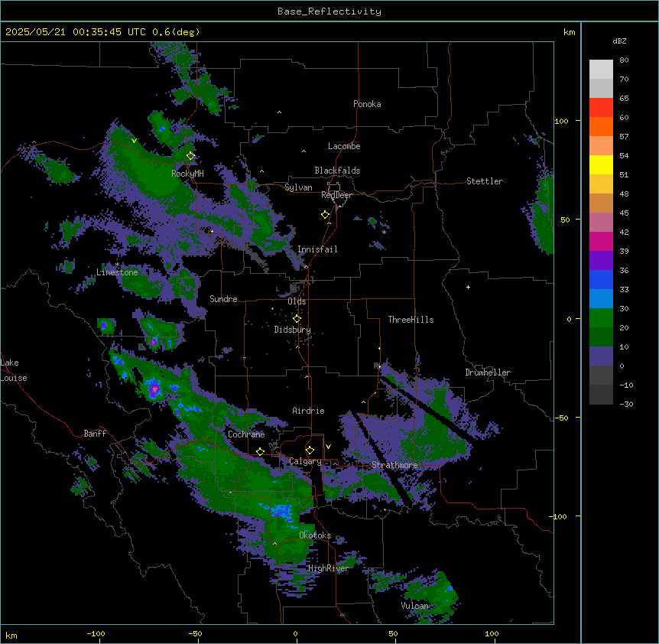Click the Airdrie city label
Image resolution: width=659 pixels, height=644 pixels.
pos(309,411)
